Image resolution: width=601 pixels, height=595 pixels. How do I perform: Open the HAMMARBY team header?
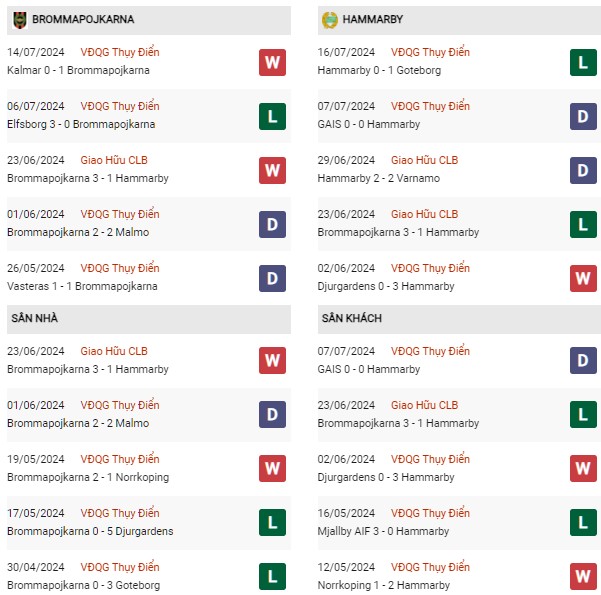459,20
